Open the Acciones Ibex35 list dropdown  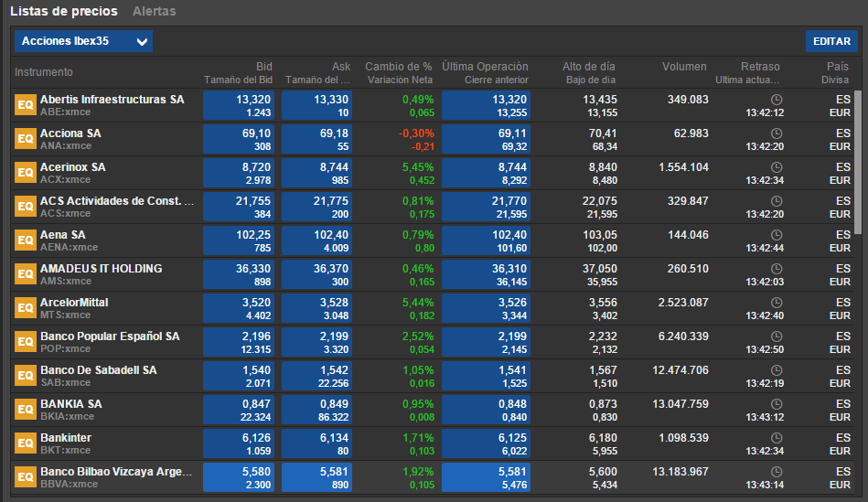coord(83,41)
